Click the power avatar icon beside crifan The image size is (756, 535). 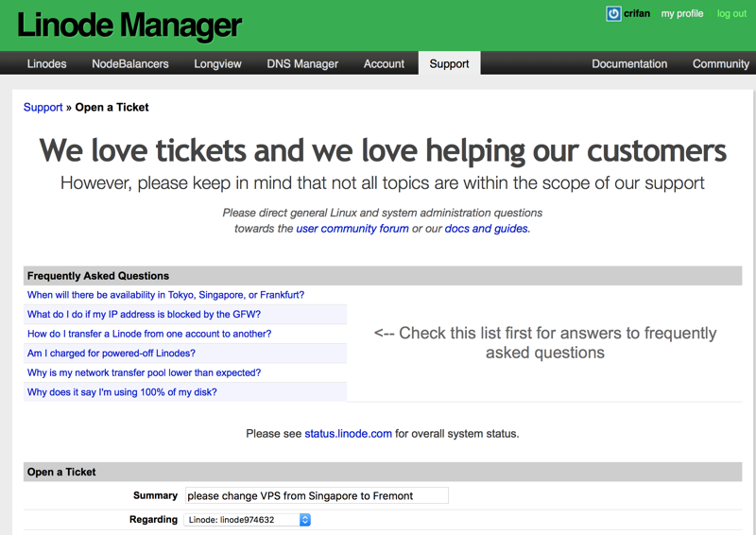[613, 13]
